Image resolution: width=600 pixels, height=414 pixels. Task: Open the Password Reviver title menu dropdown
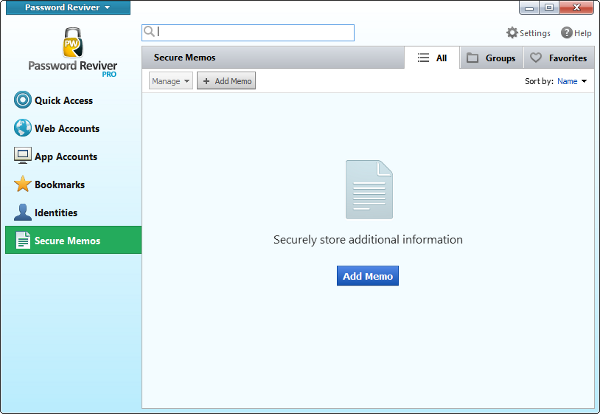68,7
